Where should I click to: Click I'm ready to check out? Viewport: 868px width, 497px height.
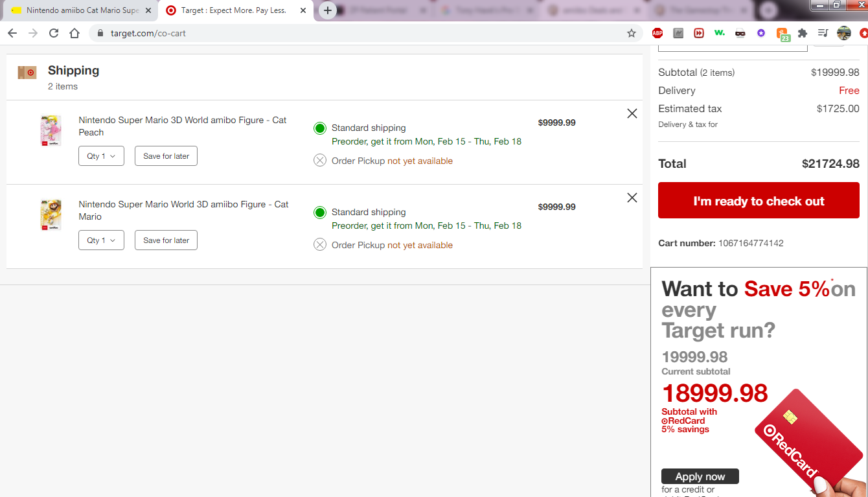point(759,200)
